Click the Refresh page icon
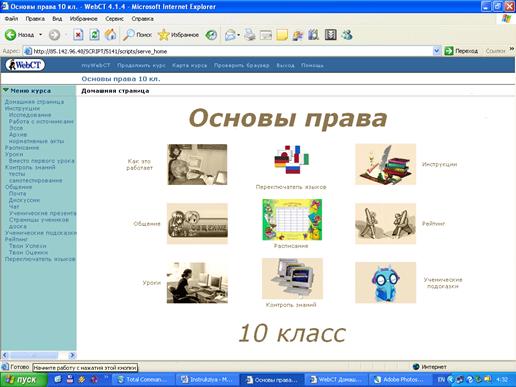 point(94,35)
